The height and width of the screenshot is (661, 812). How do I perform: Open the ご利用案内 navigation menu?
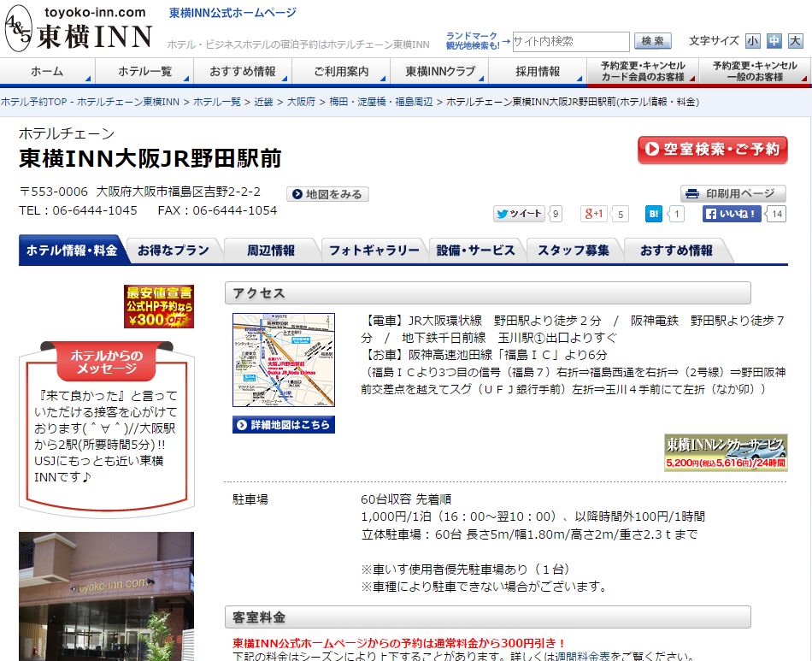point(341,71)
